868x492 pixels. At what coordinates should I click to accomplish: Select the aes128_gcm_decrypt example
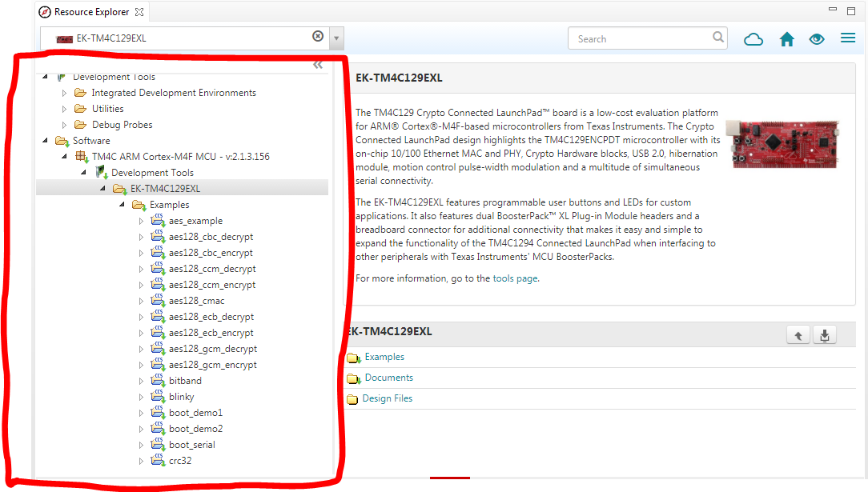pos(213,350)
